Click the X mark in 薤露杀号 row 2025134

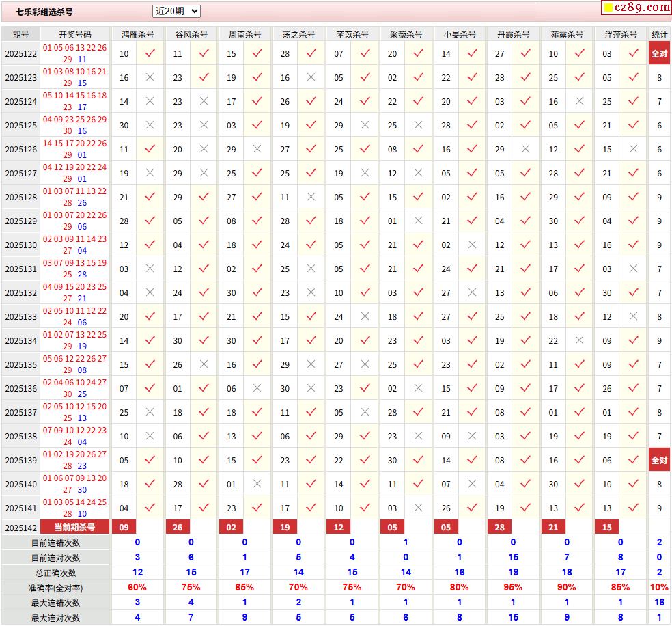pos(579,341)
